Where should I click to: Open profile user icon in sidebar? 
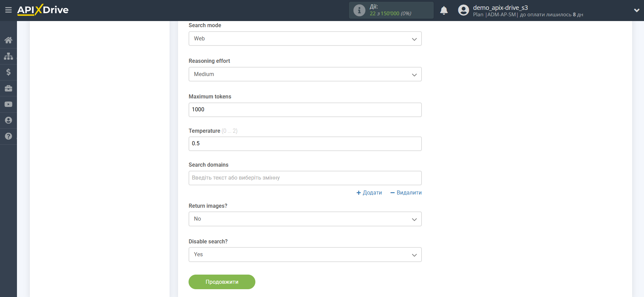point(8,120)
